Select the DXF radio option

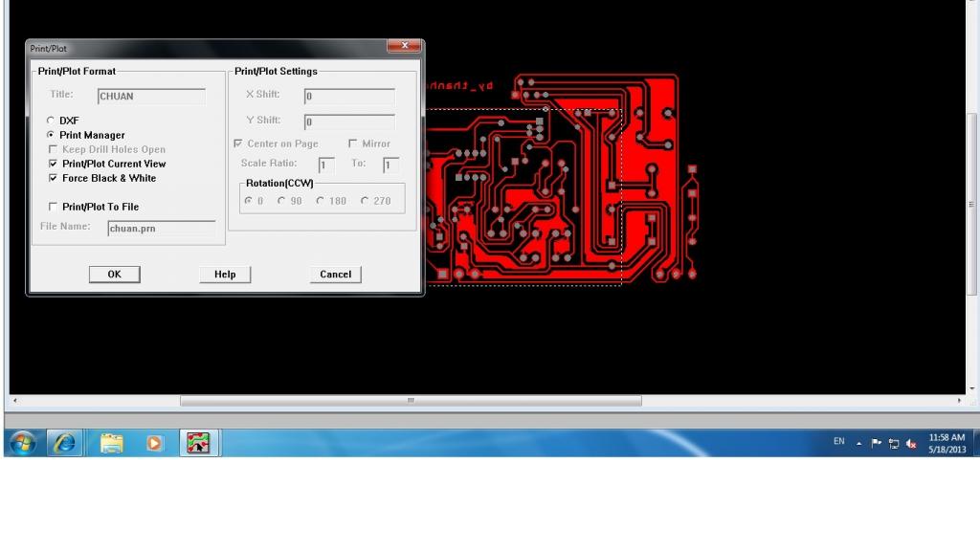click(x=51, y=120)
